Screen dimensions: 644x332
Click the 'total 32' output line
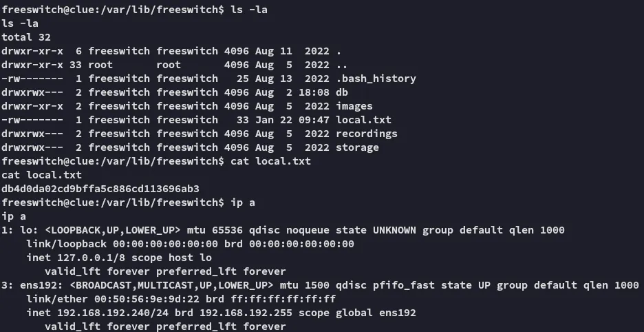tap(26, 37)
